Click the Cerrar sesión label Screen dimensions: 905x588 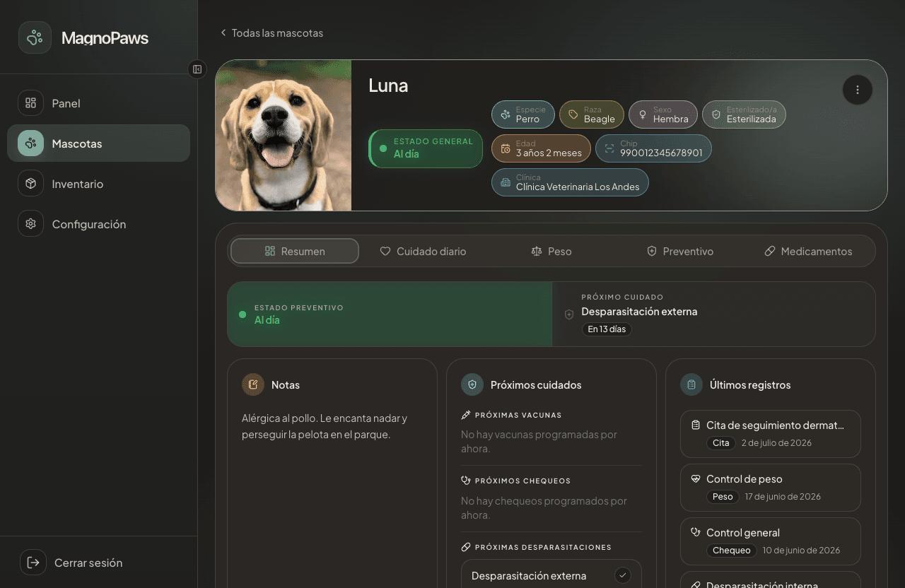(x=88, y=563)
